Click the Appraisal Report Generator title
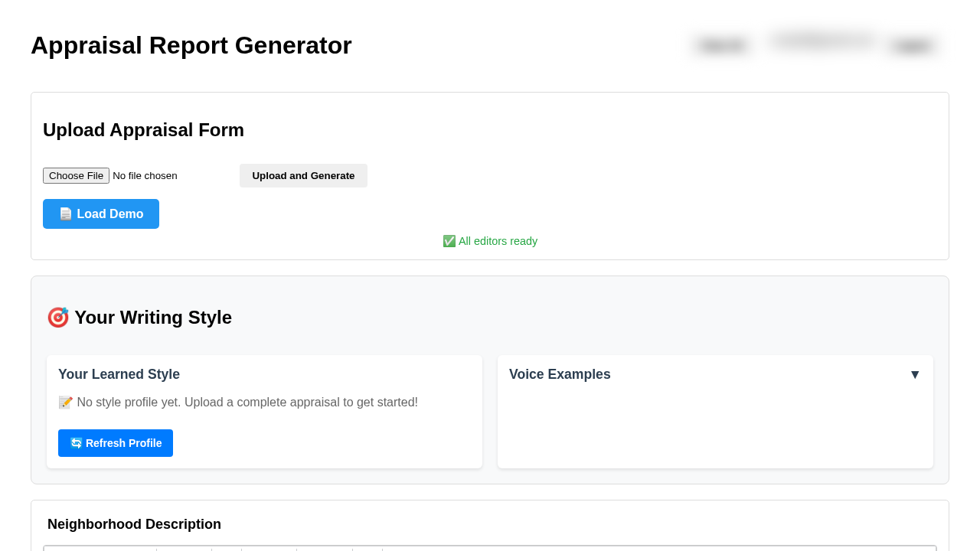This screenshot has height=551, width=980. click(191, 45)
